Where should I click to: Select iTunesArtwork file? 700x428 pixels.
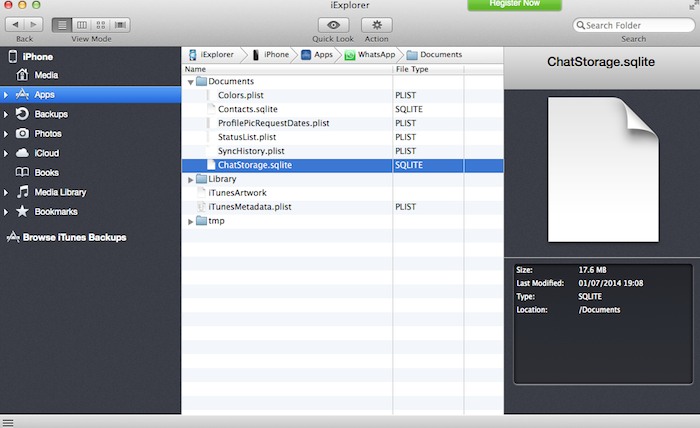click(x=342, y=193)
